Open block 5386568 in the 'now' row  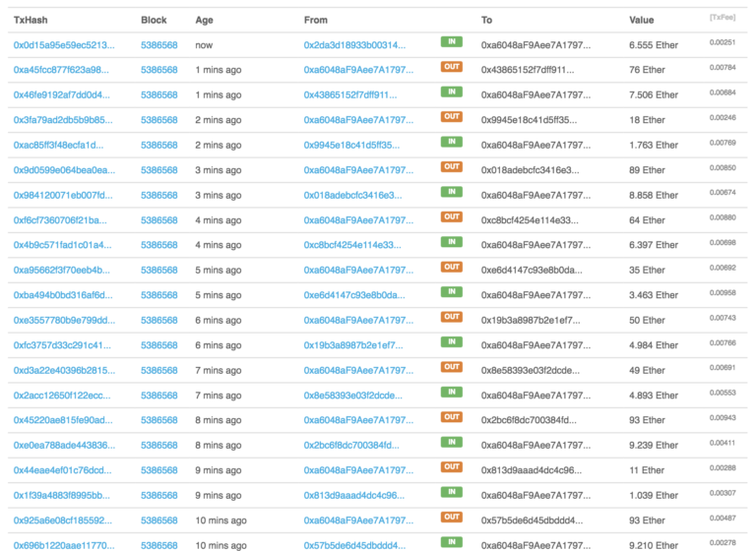pos(159,45)
